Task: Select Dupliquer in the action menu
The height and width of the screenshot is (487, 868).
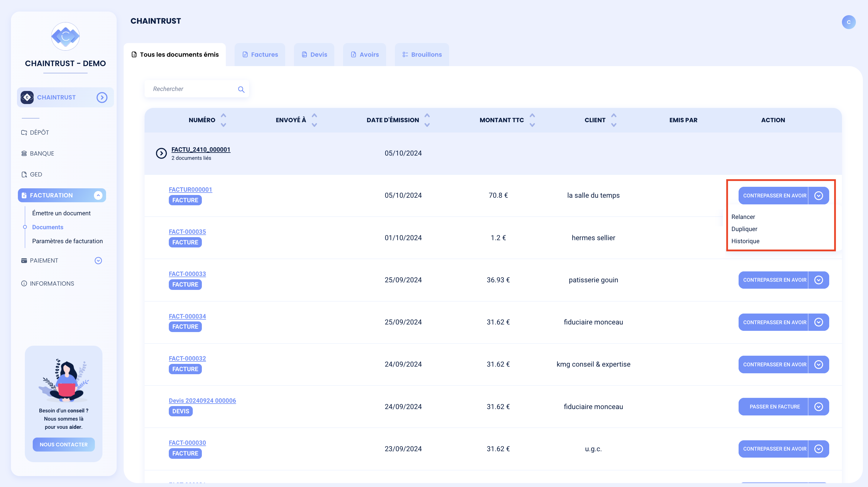Action: 744,229
